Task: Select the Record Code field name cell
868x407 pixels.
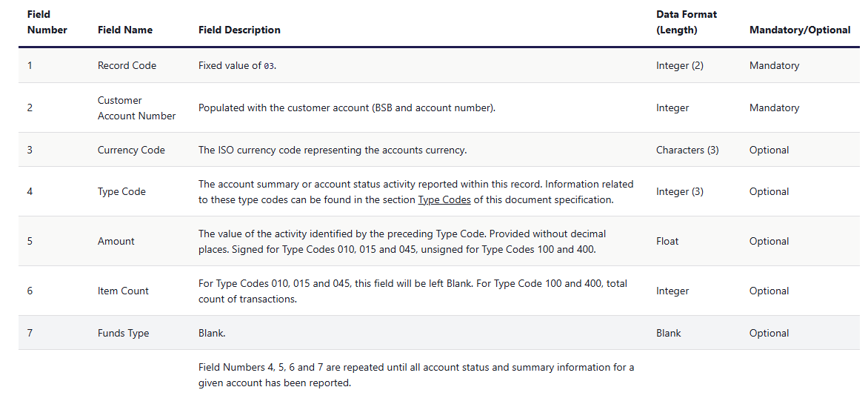Action: tap(127, 65)
